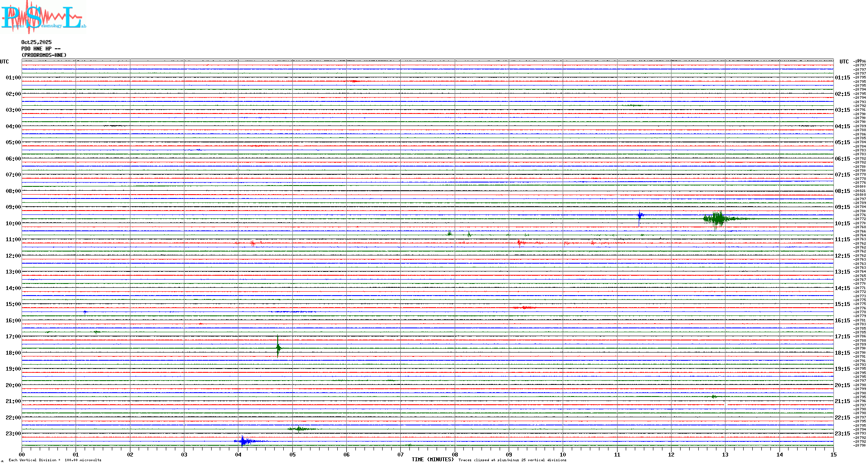The width and height of the screenshot is (868, 466).
Task: Click the red event on 15:00 trace near minute 09
Action: click(x=524, y=308)
